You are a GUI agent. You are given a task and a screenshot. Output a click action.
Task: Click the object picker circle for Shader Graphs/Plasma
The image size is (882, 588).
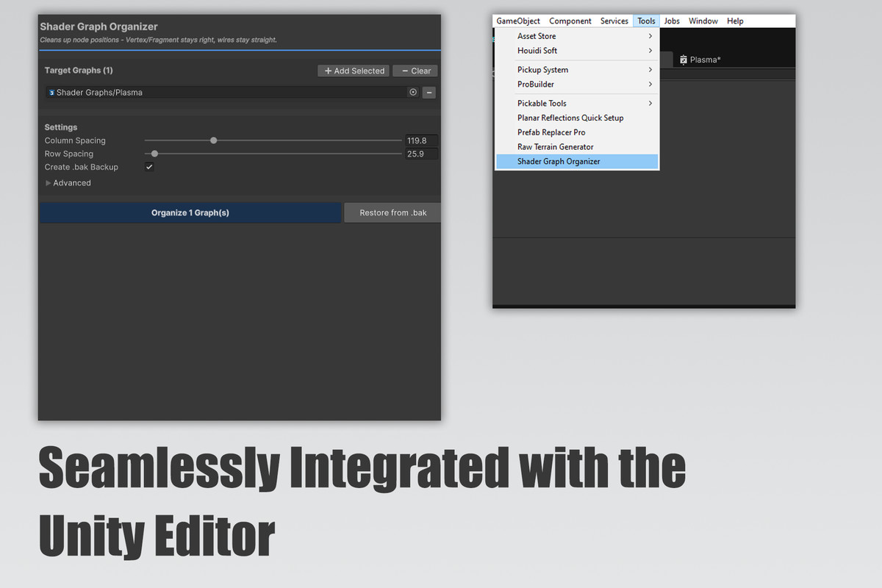413,93
